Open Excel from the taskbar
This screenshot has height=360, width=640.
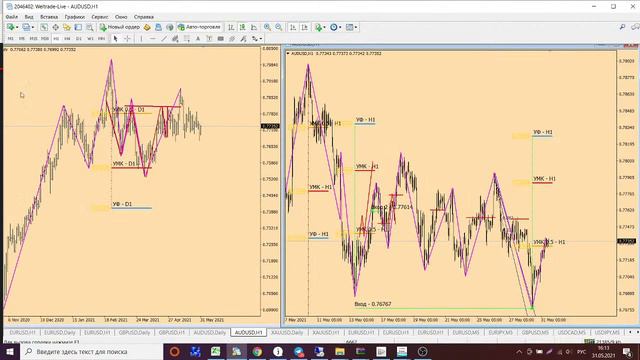(x=216, y=351)
